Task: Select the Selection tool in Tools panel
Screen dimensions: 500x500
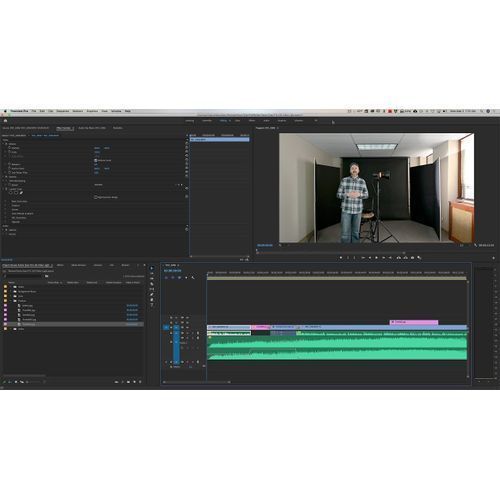Action: pos(152,268)
